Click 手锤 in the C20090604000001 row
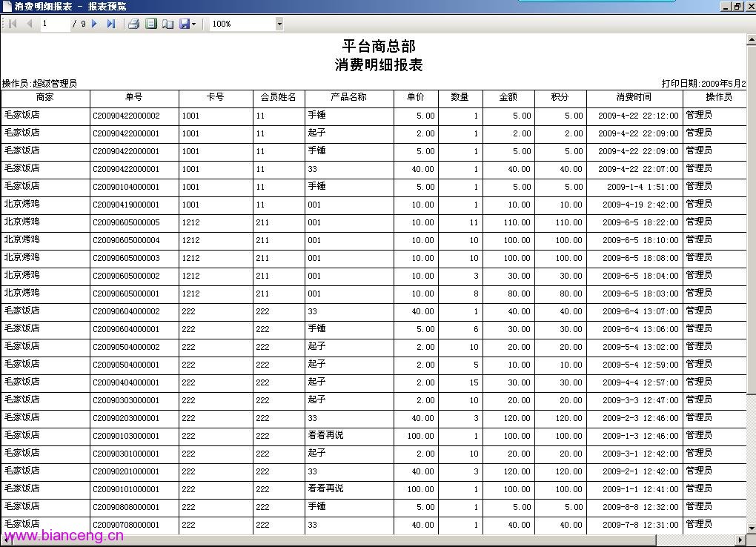Viewport: 756px width, 547px height. (x=316, y=328)
